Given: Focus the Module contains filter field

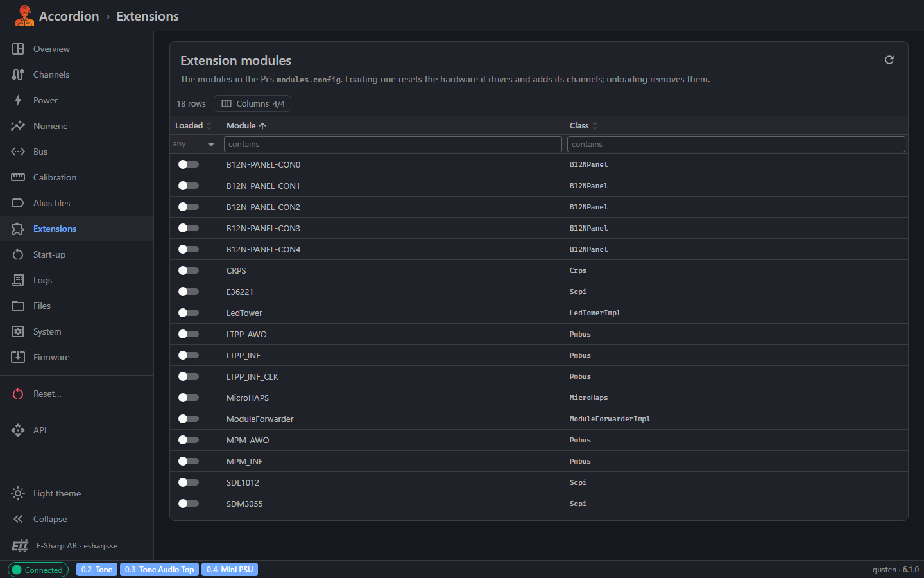Looking at the screenshot, I should tap(393, 144).
